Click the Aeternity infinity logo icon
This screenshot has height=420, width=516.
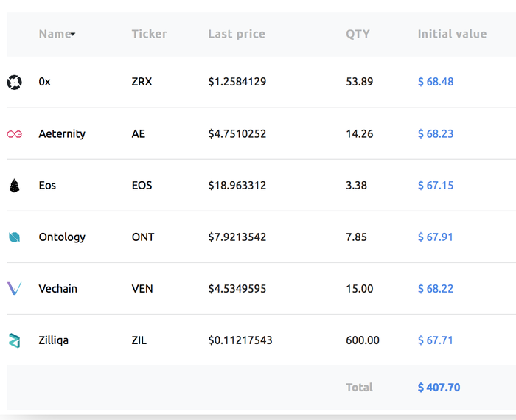pos(14,134)
